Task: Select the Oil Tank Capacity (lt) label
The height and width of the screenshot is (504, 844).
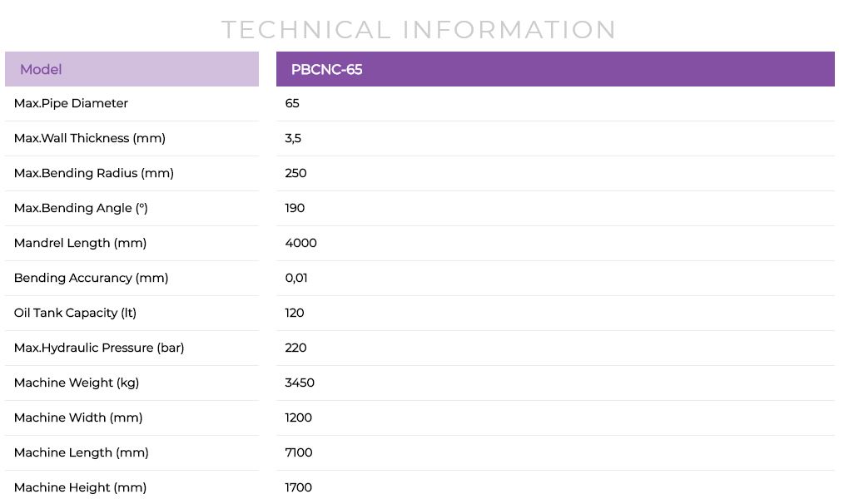Action: (75, 313)
